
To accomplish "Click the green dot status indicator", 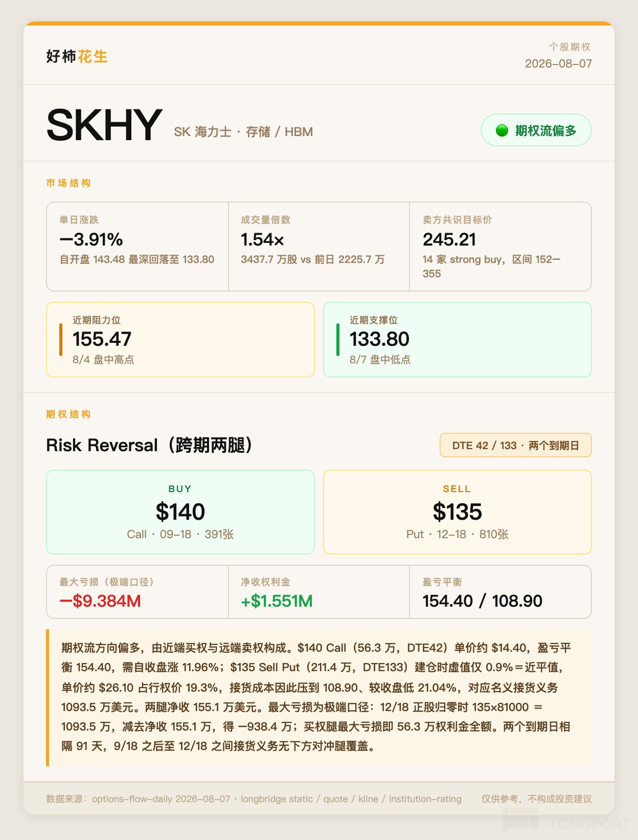I will click(x=502, y=130).
